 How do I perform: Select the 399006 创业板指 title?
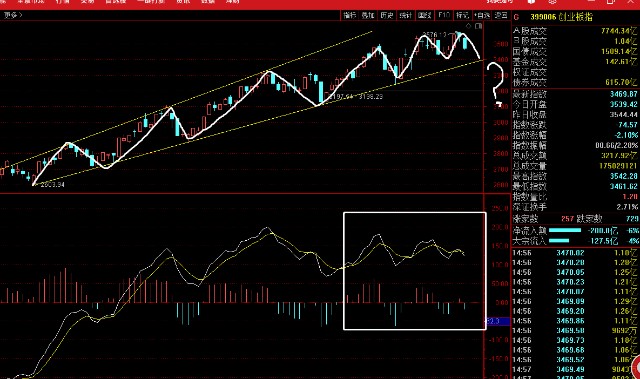561,17
